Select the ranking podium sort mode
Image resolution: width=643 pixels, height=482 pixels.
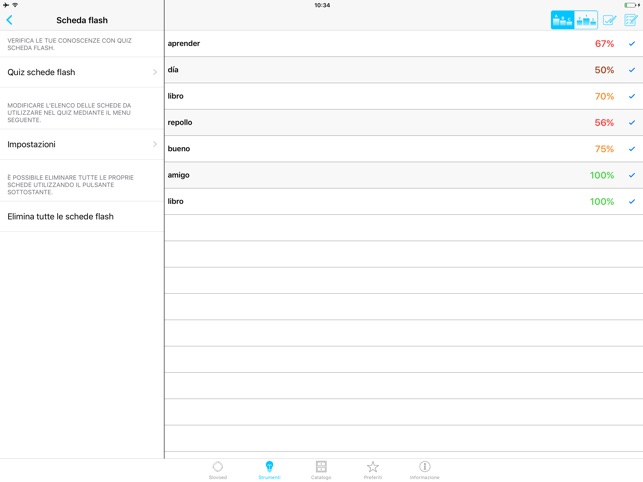(x=586, y=20)
